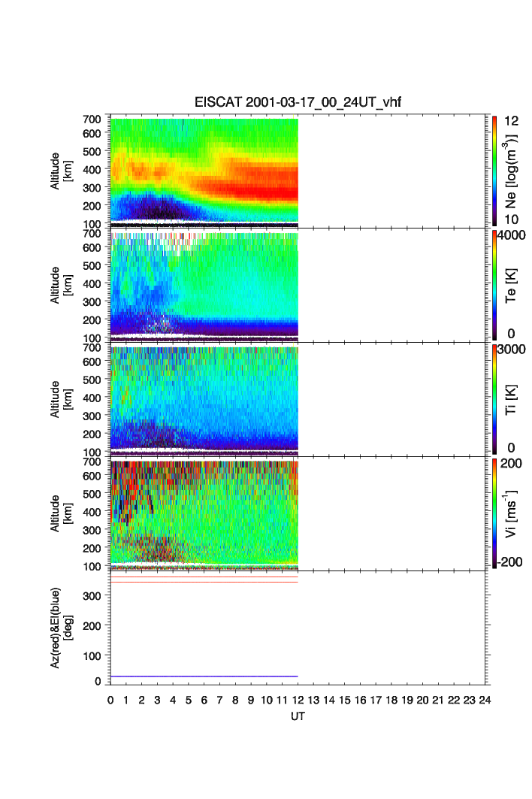Screen dimensions: 532x799
Task: Click the red azimuth line
Action: (204, 582)
